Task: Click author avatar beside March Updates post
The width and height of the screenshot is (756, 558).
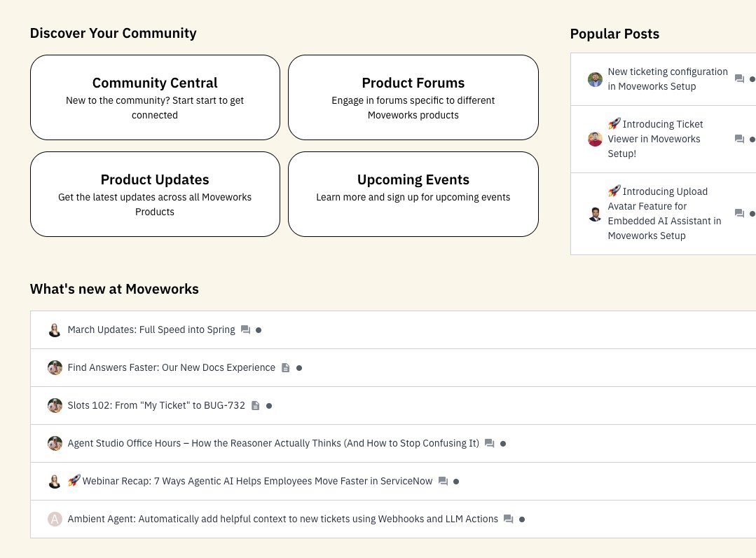Action: tap(55, 329)
